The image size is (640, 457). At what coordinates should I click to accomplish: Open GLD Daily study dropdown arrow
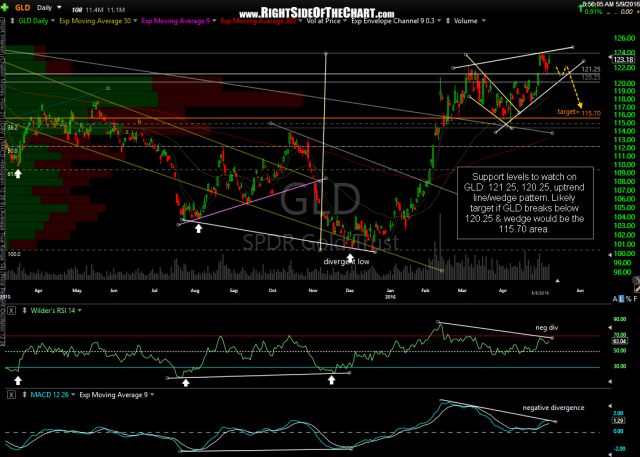[52, 21]
